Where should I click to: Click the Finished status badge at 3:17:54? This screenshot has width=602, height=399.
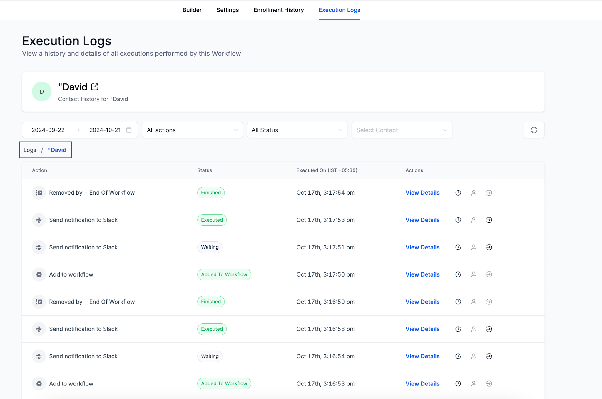211,193
